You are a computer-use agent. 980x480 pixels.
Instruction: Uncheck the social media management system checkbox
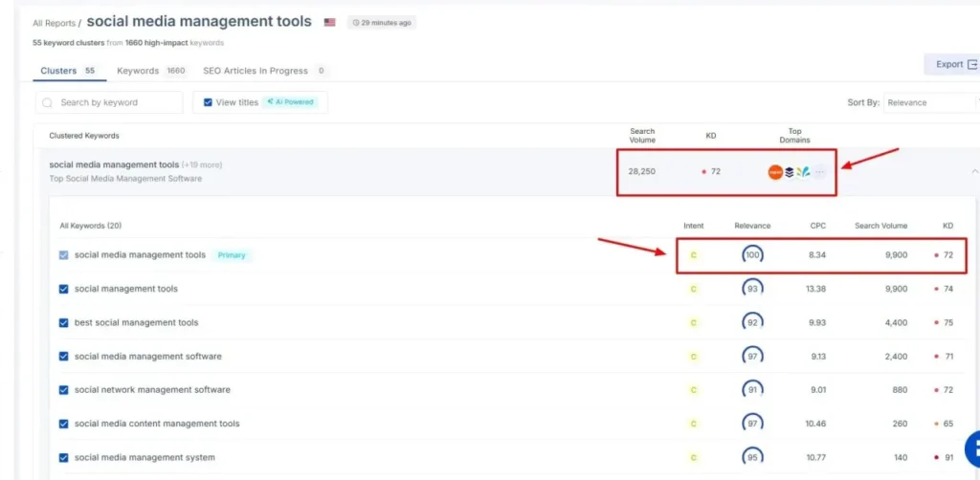tap(64, 458)
